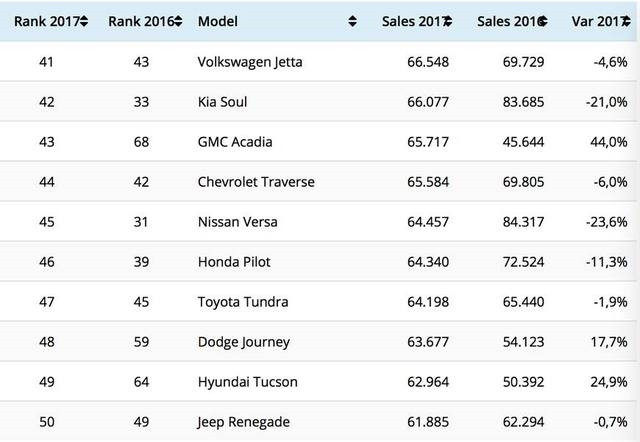640x442 pixels.
Task: Click the Jeep Renegade model name
Action: (244, 422)
